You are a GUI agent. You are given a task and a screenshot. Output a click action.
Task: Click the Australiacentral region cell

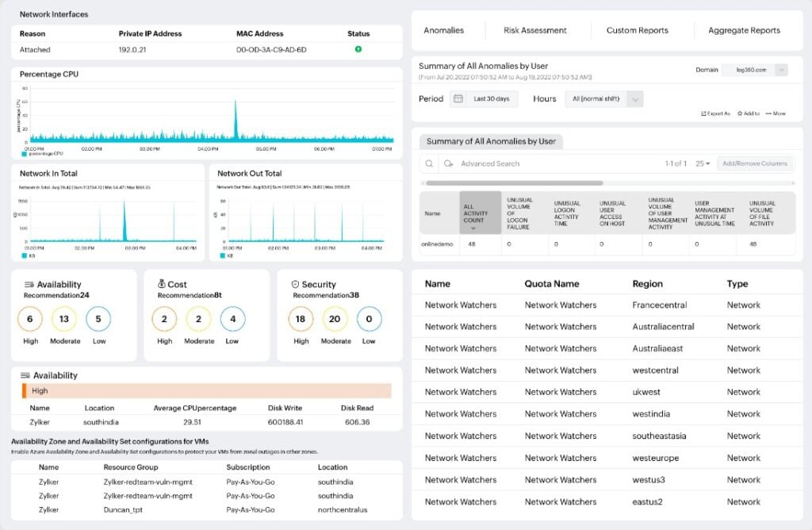[x=663, y=327]
